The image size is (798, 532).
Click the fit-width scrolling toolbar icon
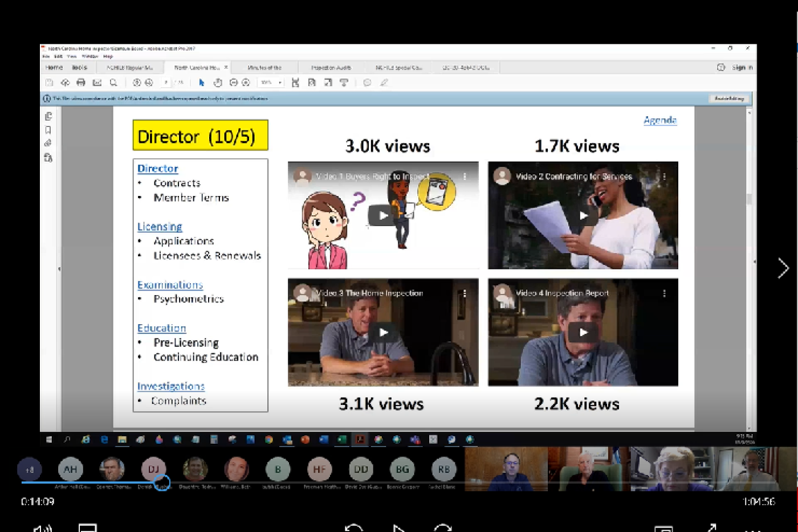(x=295, y=83)
